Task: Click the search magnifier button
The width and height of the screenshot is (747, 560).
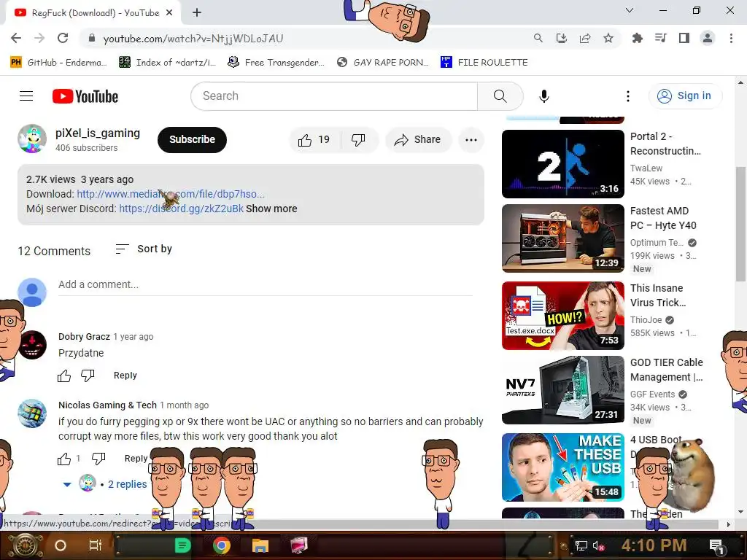Action: [x=500, y=96]
